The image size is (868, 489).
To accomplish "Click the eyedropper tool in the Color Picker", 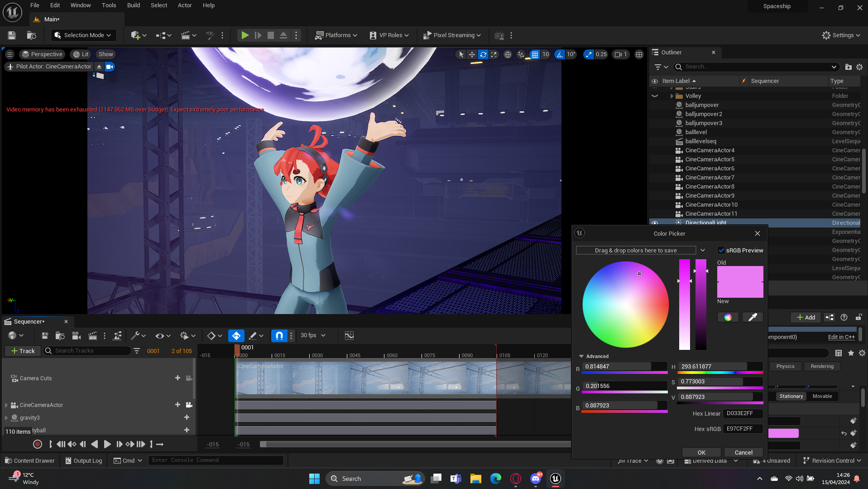I will tap(753, 317).
